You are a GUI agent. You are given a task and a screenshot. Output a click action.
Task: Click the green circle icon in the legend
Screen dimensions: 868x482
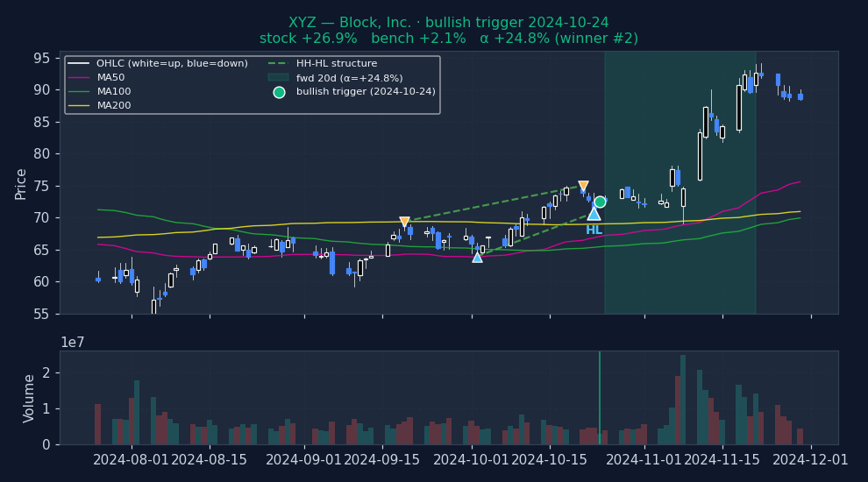279,92
